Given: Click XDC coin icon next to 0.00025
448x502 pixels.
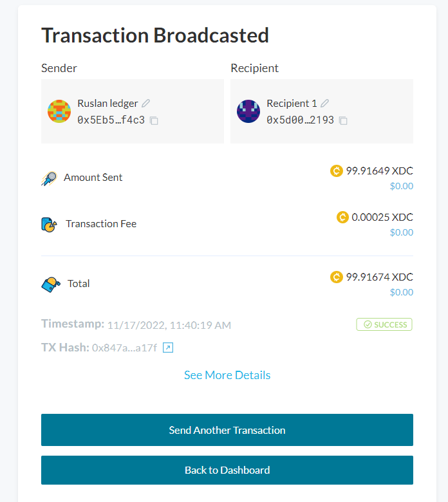Looking at the screenshot, I should [342, 217].
